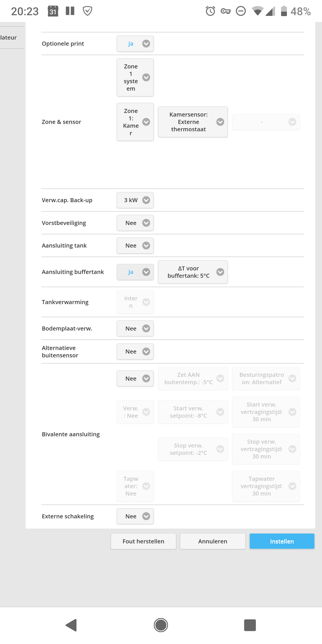Tap the shield icon in status bar
Screen dimensions: 322x644
pyautogui.click(x=87, y=11)
